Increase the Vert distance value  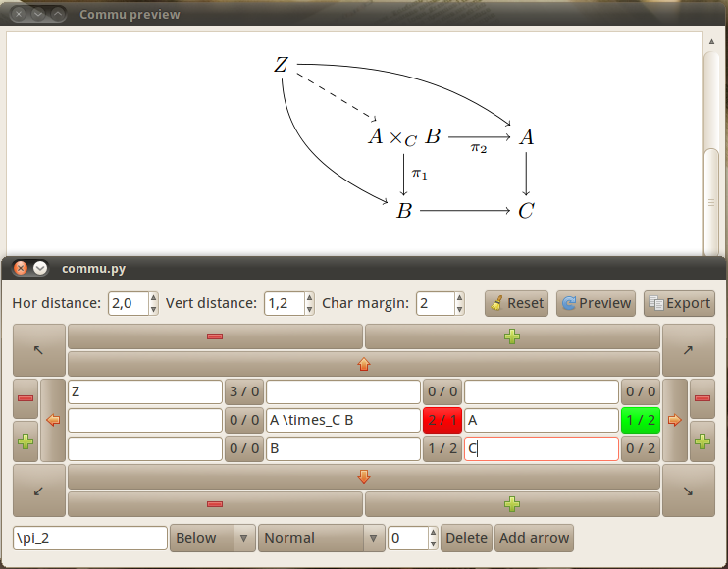[x=310, y=298]
